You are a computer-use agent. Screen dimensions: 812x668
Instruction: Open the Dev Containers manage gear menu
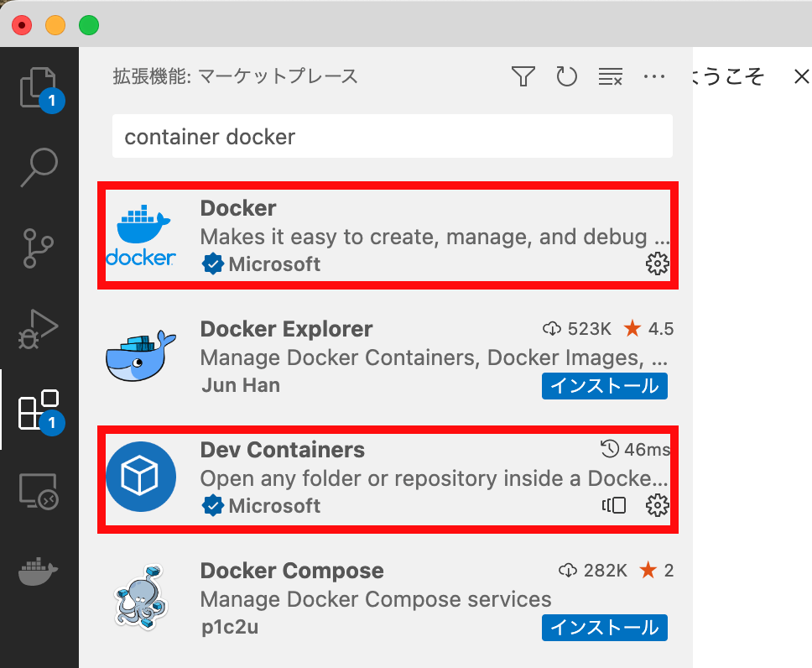(658, 504)
